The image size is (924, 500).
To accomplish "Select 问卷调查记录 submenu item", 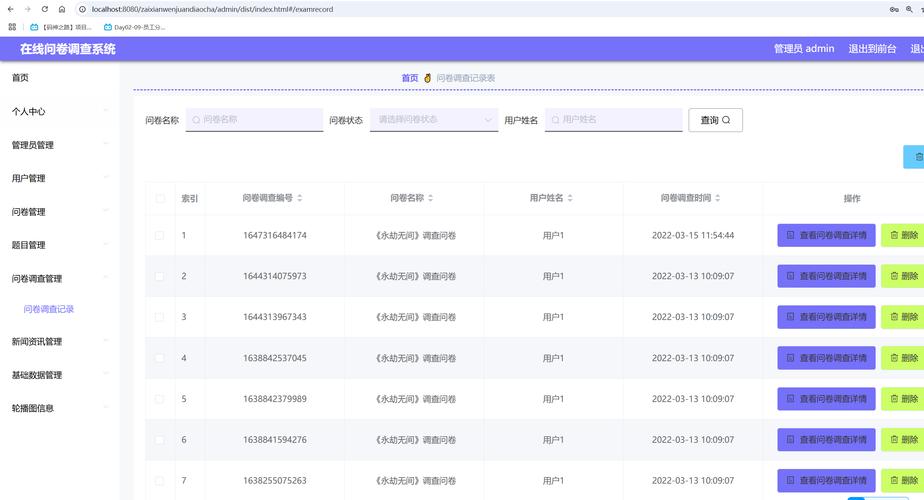I will click(x=49, y=309).
